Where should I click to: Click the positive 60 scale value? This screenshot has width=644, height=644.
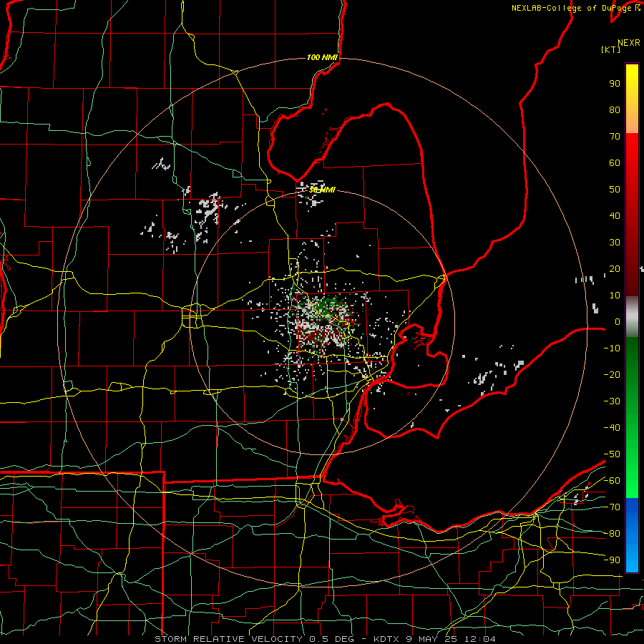click(x=615, y=162)
